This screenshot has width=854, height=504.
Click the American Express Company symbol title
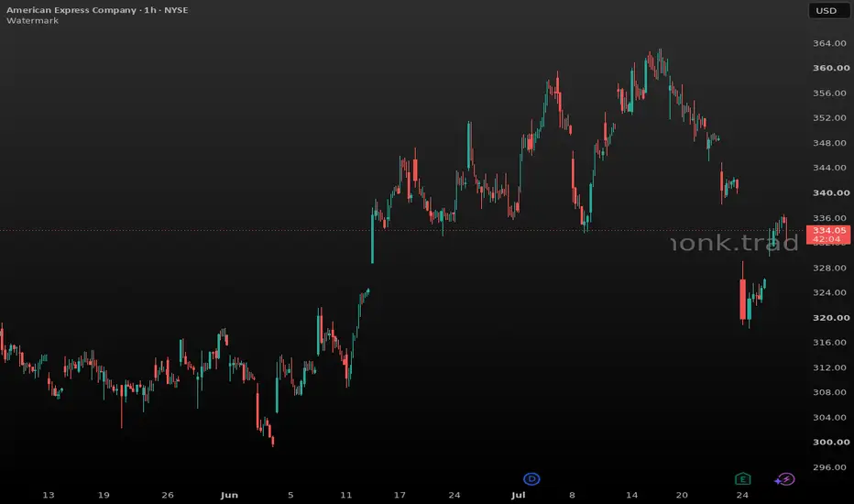(71, 10)
